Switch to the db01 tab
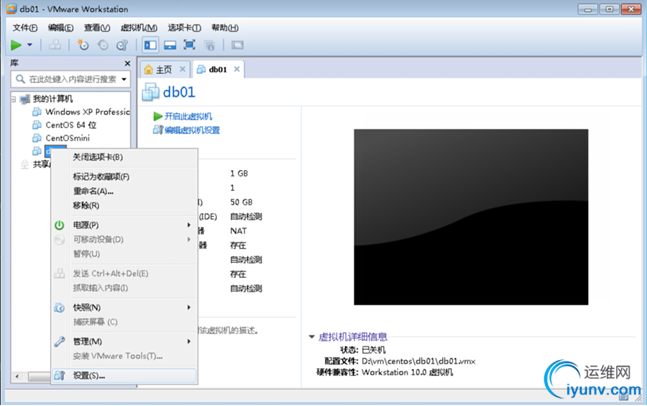Viewport: 647px width, 406px height. [217, 69]
